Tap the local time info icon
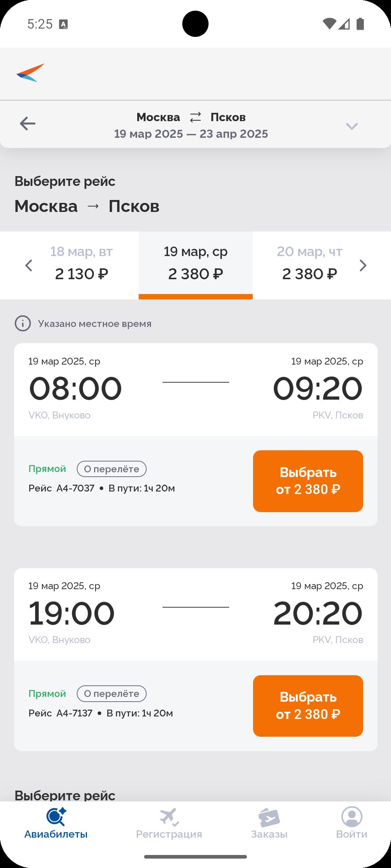391x868 pixels. click(22, 323)
